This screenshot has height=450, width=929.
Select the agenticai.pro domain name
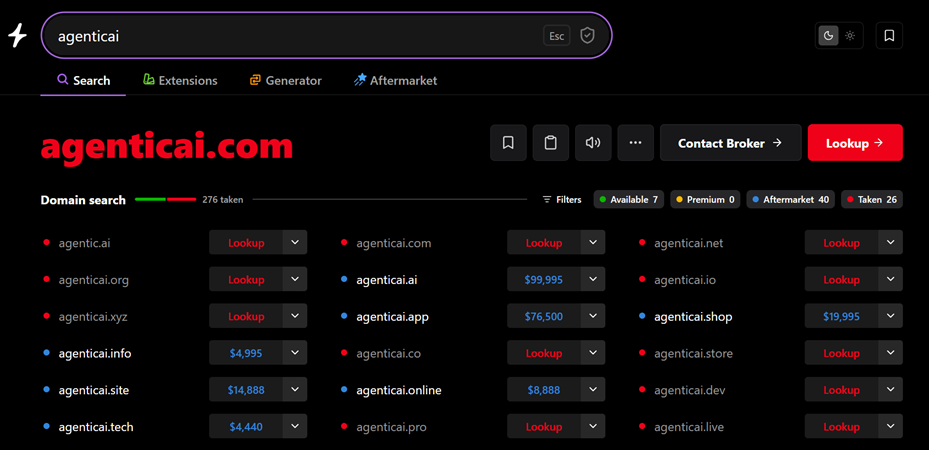[391, 427]
